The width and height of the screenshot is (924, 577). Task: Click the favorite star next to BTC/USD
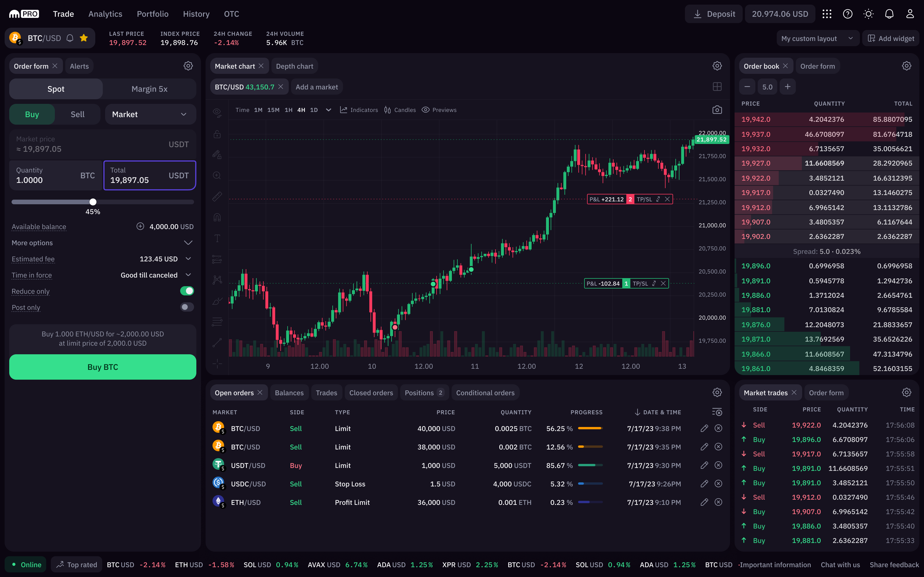point(84,38)
